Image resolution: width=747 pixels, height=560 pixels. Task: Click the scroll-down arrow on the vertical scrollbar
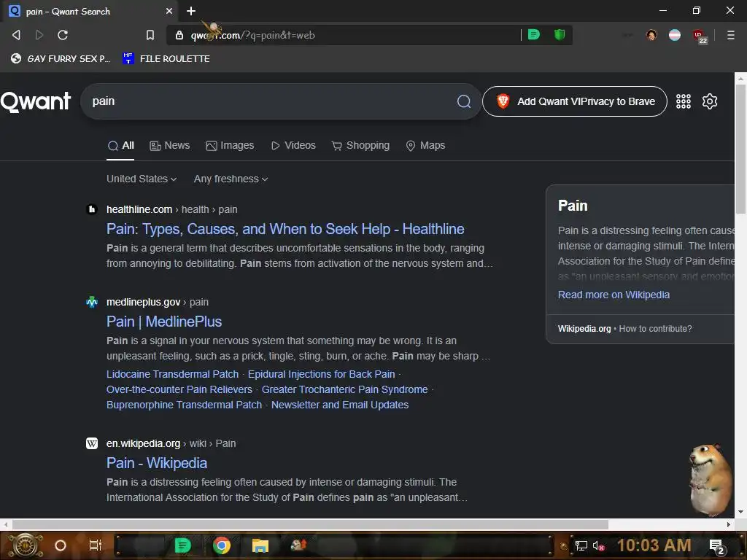pyautogui.click(x=740, y=512)
